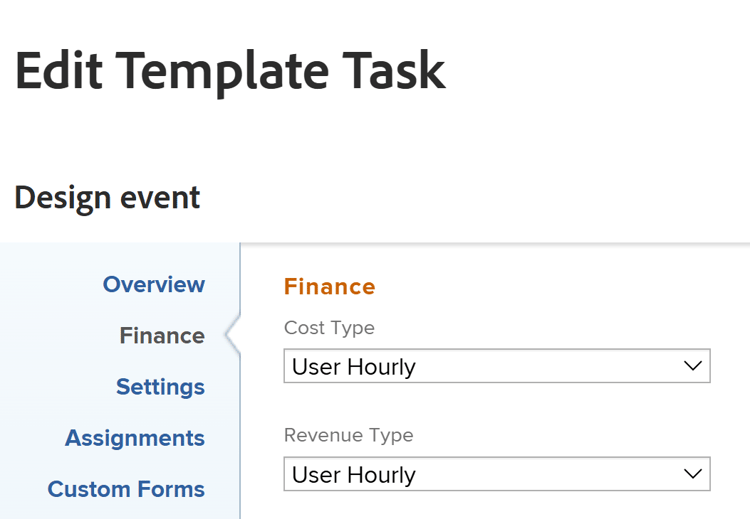Click the Revenue Type chevron arrow

click(692, 474)
